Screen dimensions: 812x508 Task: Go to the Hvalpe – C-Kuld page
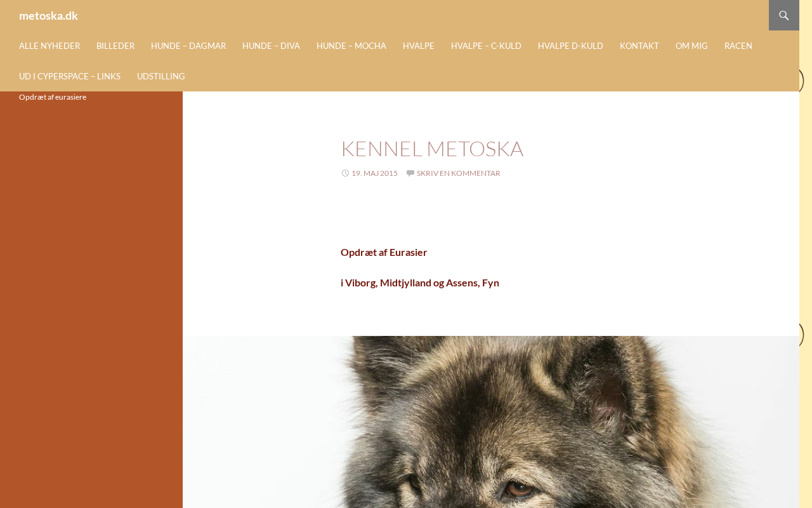[486, 46]
